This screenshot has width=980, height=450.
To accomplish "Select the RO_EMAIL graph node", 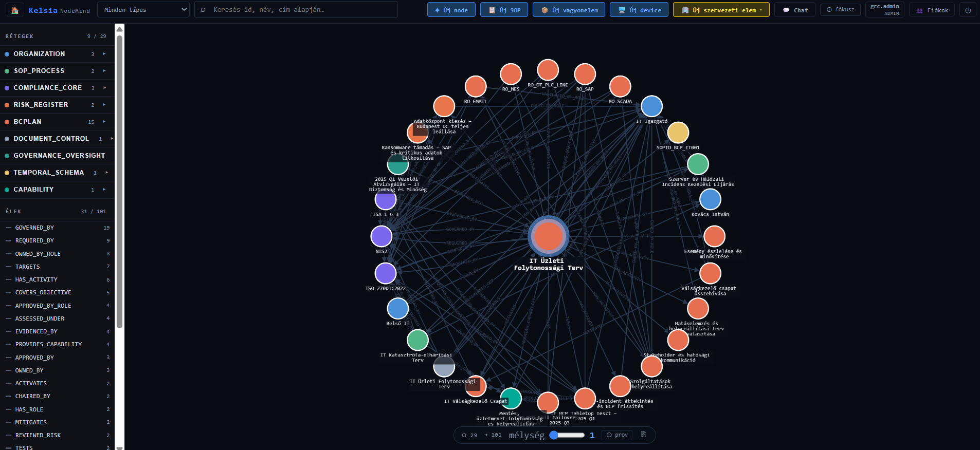I will (x=476, y=86).
